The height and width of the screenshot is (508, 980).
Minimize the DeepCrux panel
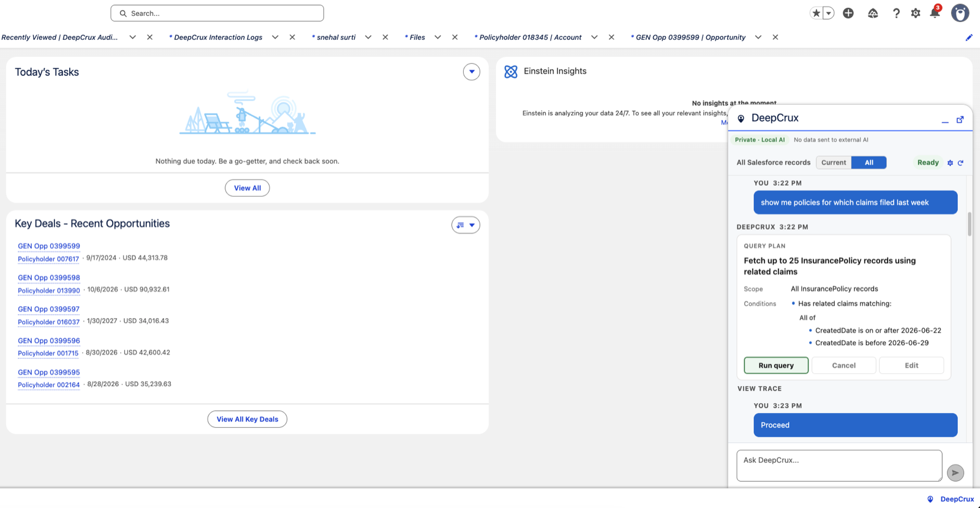click(945, 121)
